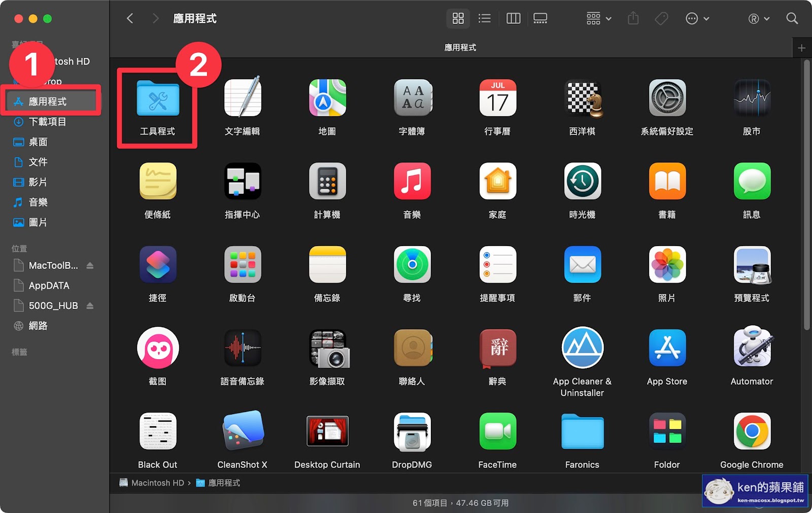Open the 辭典 Dictionary app
This screenshot has width=812, height=513.
[x=498, y=349]
